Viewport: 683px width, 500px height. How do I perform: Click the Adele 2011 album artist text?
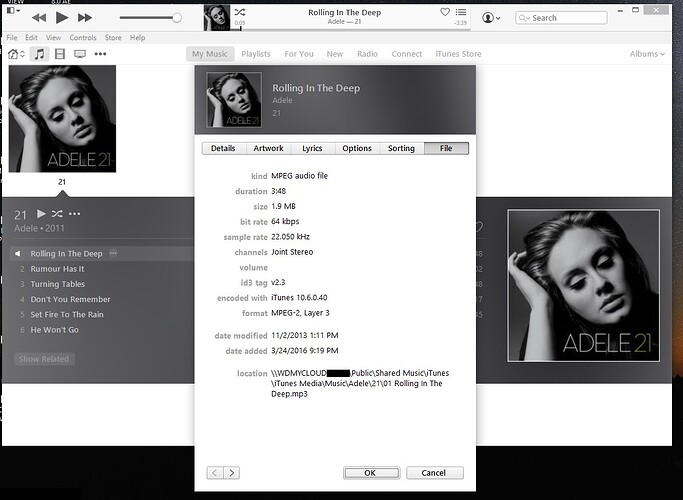coord(39,228)
